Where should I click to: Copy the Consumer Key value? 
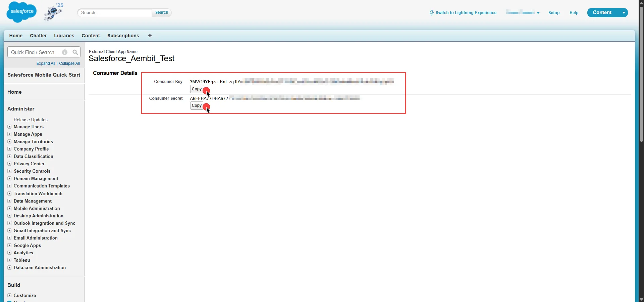(197, 89)
